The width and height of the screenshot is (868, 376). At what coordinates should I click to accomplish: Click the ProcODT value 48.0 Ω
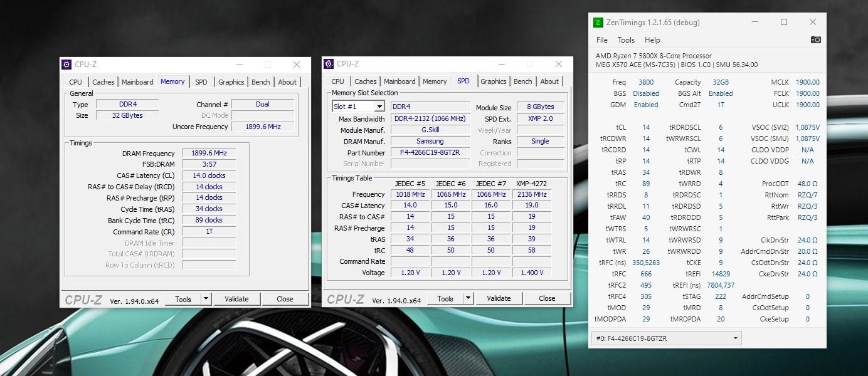pyautogui.click(x=807, y=184)
